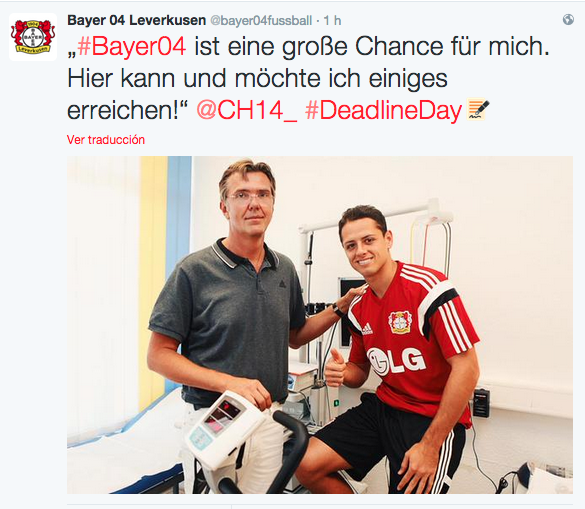Click the memo pen emoji
Image resolution: width=585 pixels, height=509 pixels.
[x=478, y=109]
